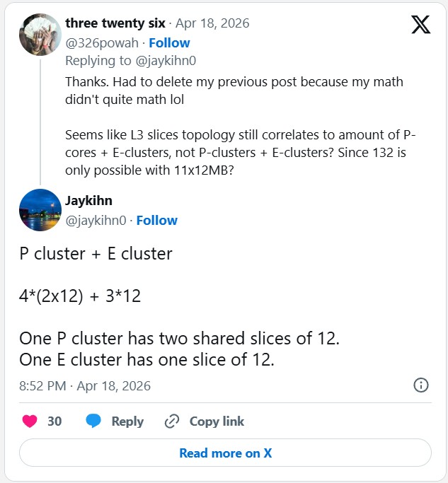Open three twenty six's profile avatar
The image size is (448, 483).
[40, 35]
